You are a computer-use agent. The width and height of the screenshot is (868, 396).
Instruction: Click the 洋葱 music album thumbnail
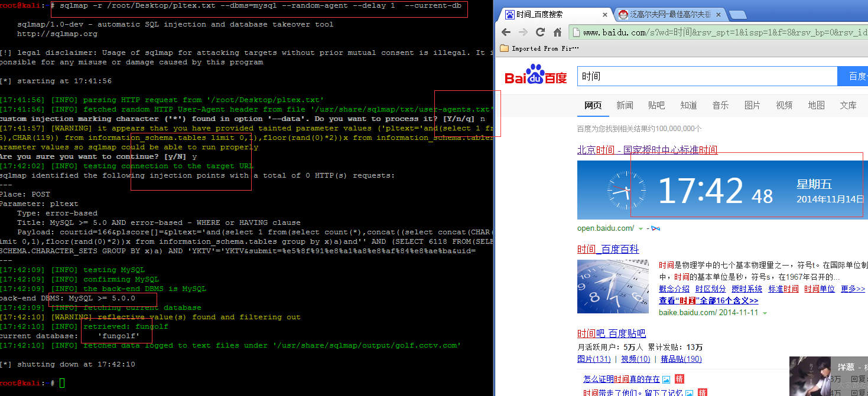810,376
